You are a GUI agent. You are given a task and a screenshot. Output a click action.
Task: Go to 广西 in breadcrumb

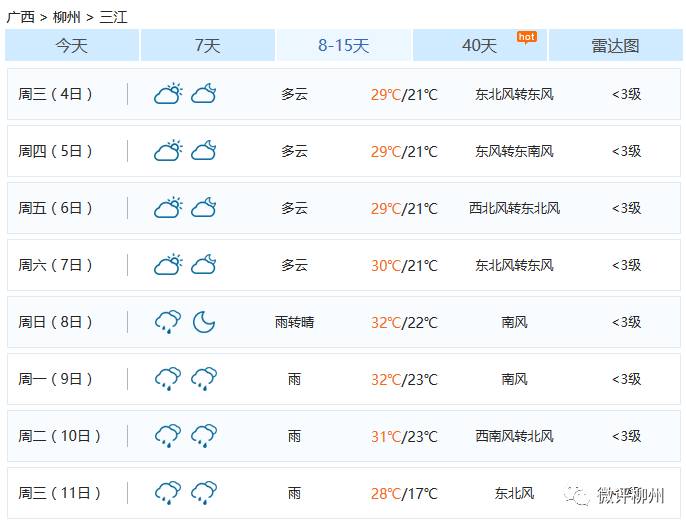point(21,17)
